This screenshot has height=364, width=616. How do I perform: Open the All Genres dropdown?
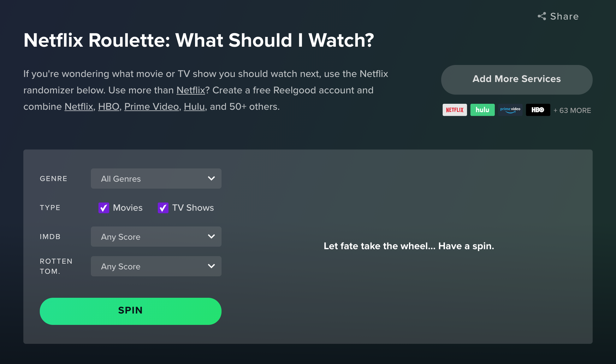click(x=156, y=179)
